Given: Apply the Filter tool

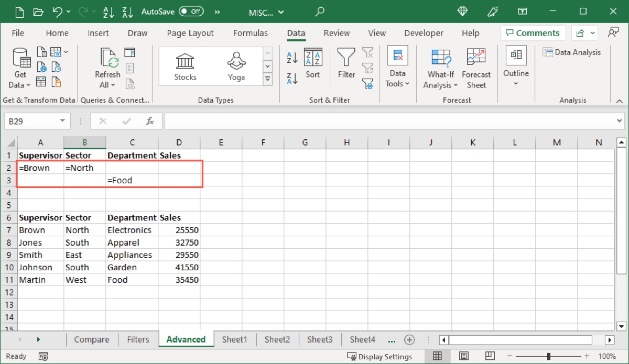Looking at the screenshot, I should [x=346, y=65].
